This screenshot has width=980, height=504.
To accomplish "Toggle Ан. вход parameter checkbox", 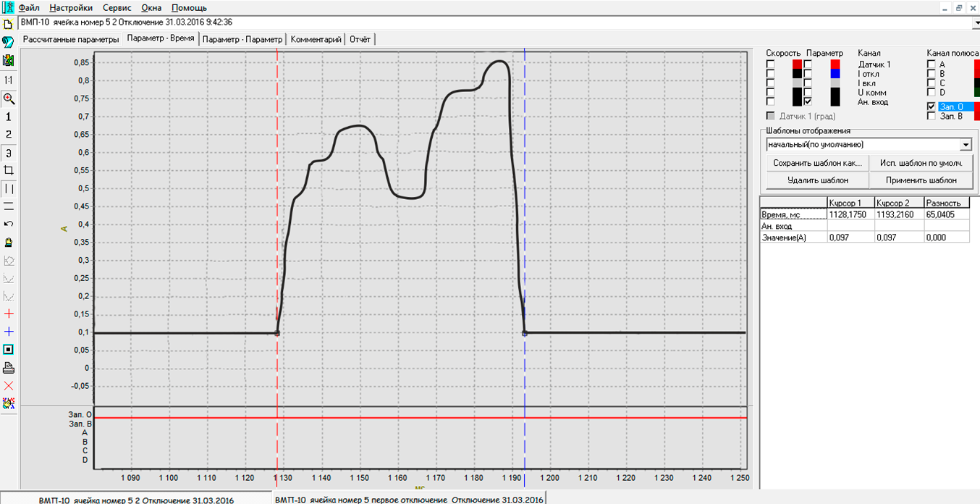I will tap(808, 102).
